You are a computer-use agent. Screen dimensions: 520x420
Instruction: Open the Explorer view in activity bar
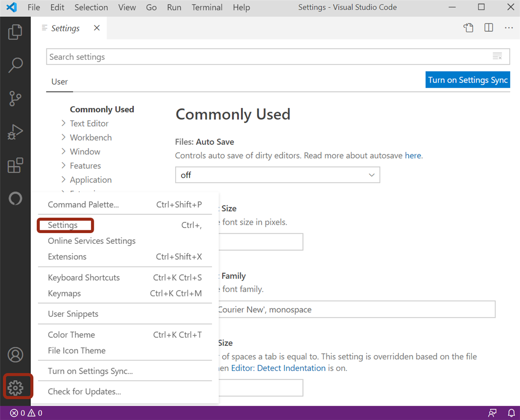[x=15, y=32]
